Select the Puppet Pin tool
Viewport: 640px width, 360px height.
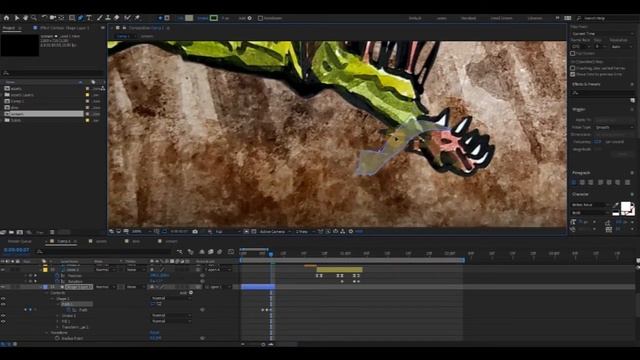[137, 18]
